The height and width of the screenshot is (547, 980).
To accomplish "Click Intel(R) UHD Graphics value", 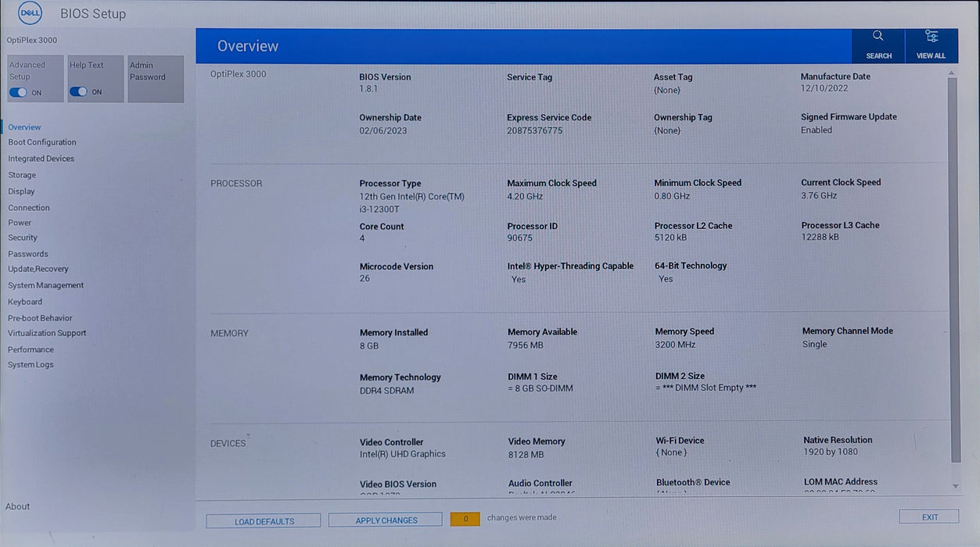I will [403, 454].
